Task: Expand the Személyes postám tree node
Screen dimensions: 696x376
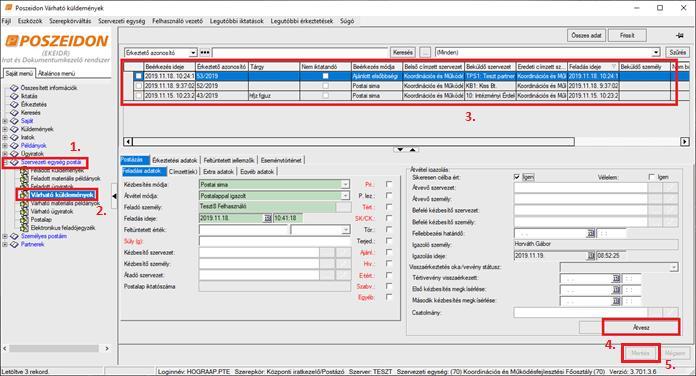Action: (x=5, y=236)
